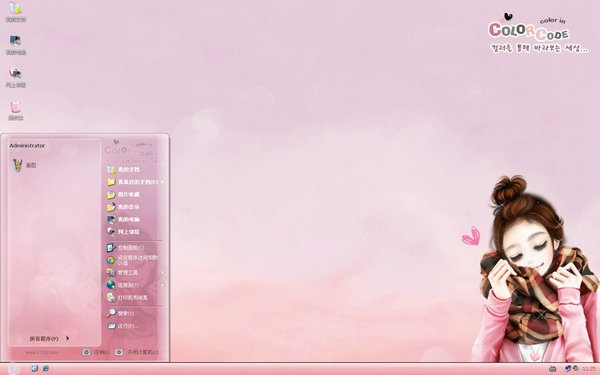Open Printers and Faxes in start menu
The image size is (600, 375).
[127, 297]
